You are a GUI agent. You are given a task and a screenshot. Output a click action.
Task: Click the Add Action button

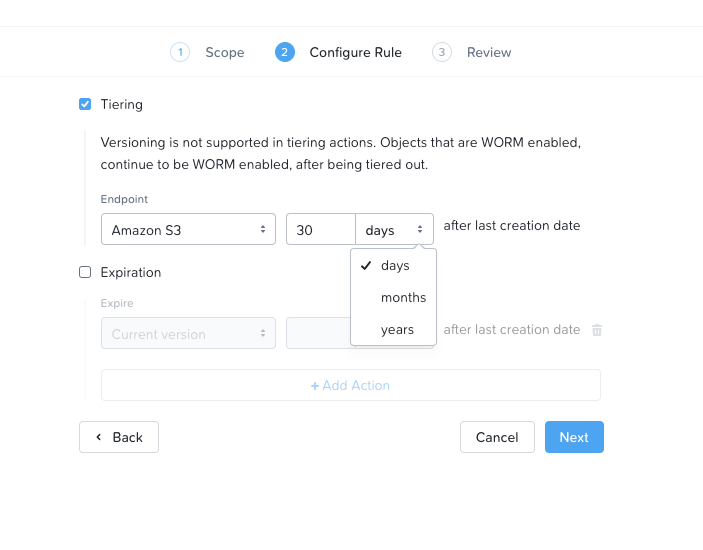coord(351,385)
